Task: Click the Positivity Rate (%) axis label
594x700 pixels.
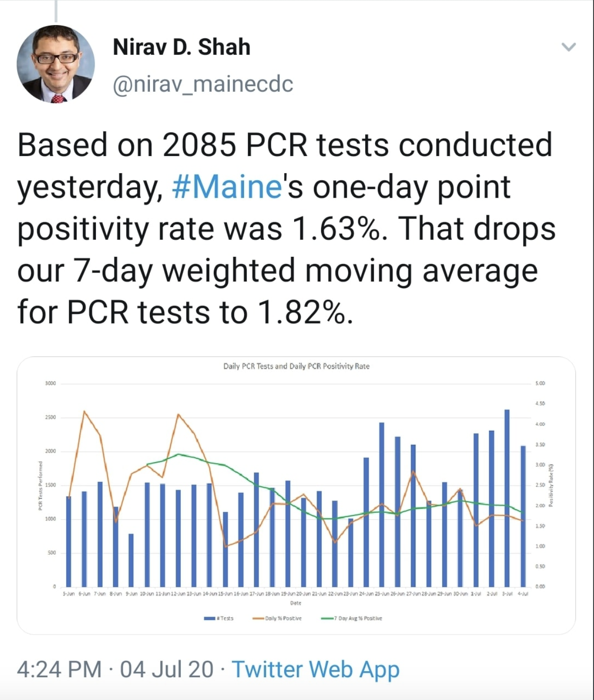Action: click(550, 485)
